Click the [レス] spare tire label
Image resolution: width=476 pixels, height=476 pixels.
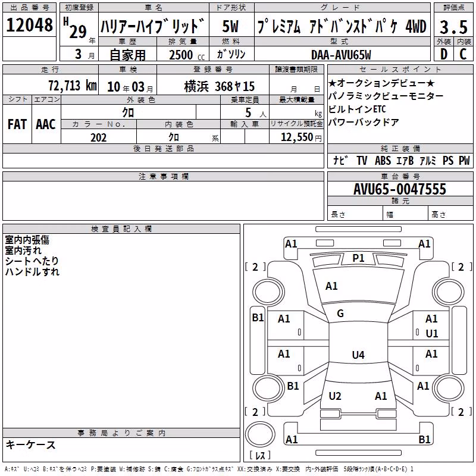click(x=260, y=455)
